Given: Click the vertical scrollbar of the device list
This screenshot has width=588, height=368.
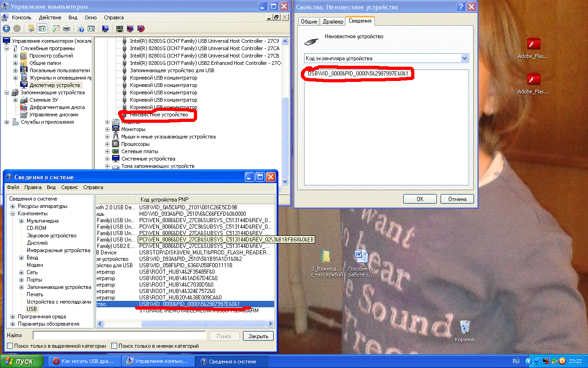Looking at the screenshot, I should click(285, 111).
